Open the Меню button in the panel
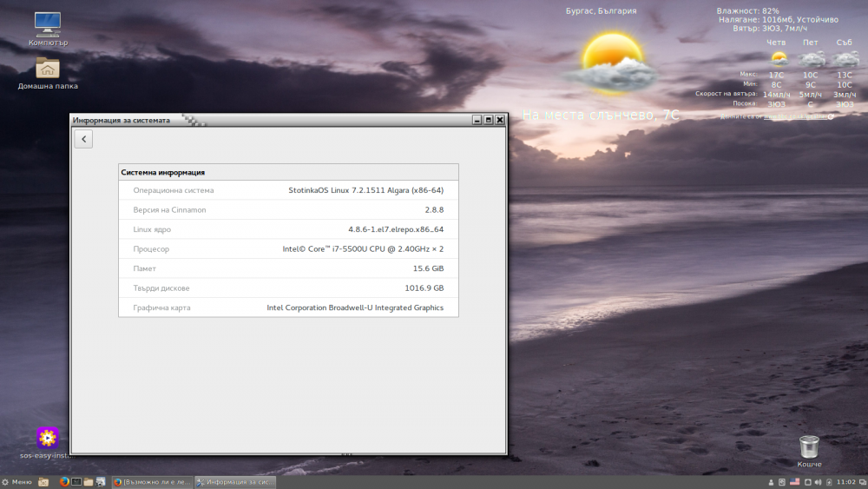This screenshot has height=489, width=868. click(x=16, y=482)
